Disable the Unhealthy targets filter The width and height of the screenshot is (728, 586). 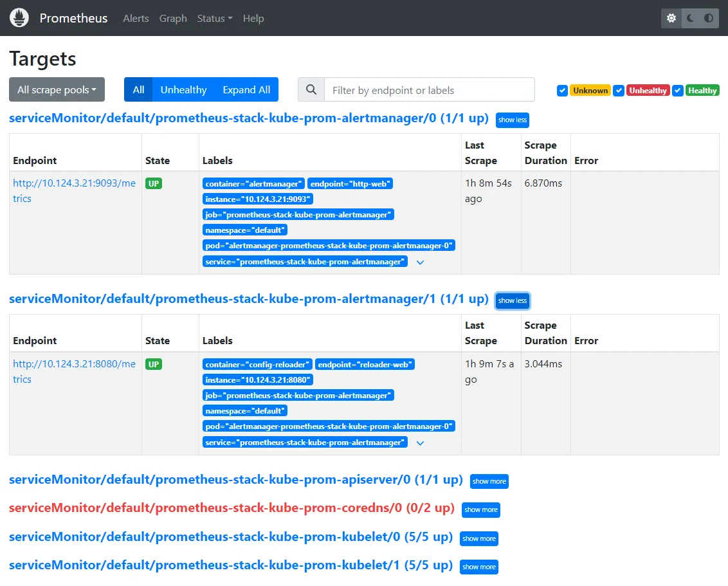(619, 90)
